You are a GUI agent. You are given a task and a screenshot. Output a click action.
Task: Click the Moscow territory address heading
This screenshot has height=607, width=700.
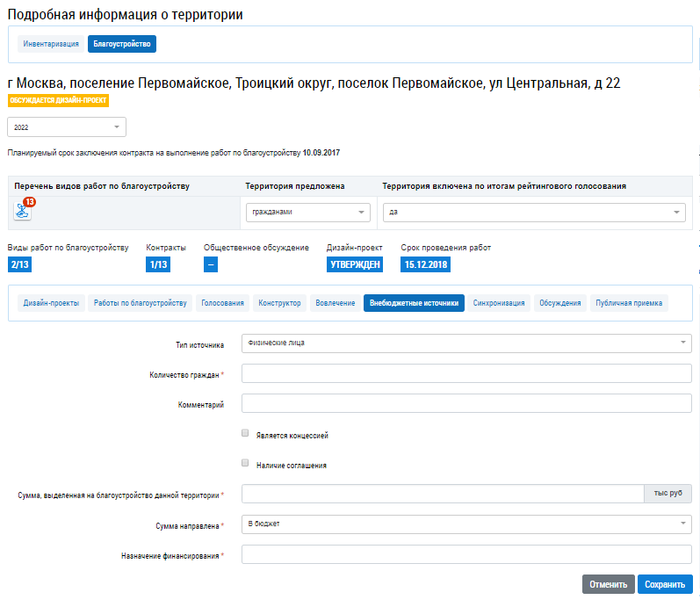coord(314,83)
